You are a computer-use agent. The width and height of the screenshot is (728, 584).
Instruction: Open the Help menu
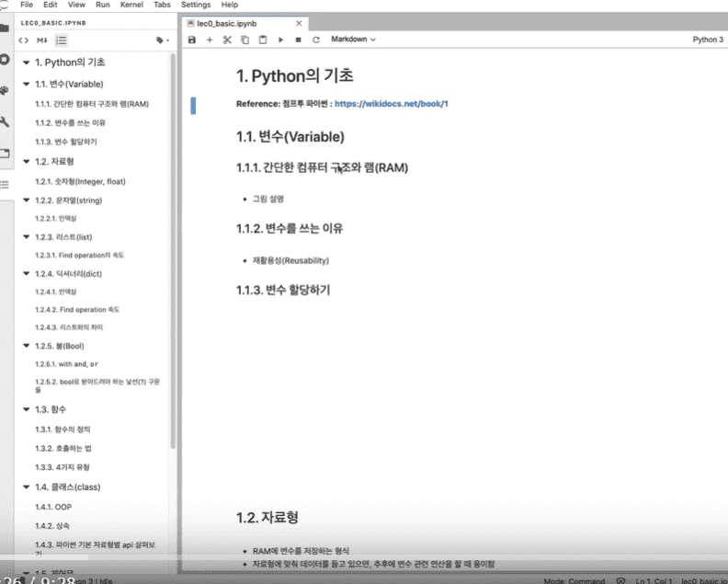coord(230,5)
